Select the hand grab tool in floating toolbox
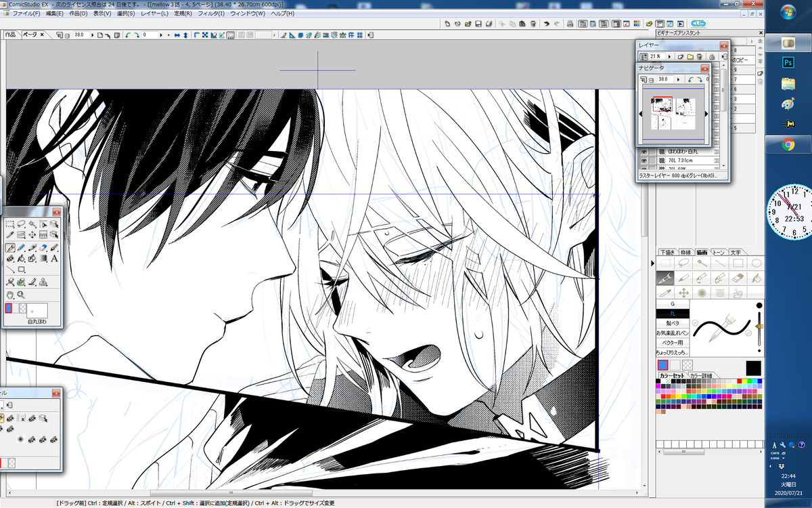Viewport: 812px width, 508px height. (x=9, y=295)
